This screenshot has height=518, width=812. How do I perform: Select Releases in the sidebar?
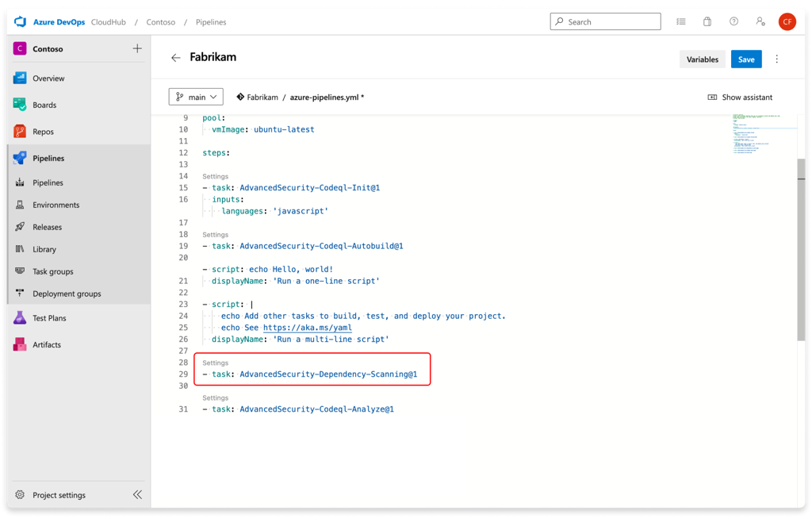49,226
